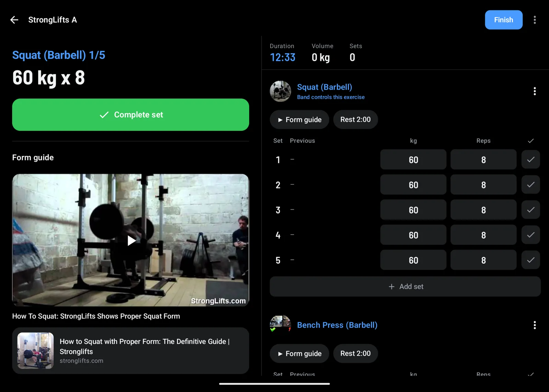Click the 'Squat (Barbell) 1/5' heading
This screenshot has height=392, width=549.
(x=59, y=55)
